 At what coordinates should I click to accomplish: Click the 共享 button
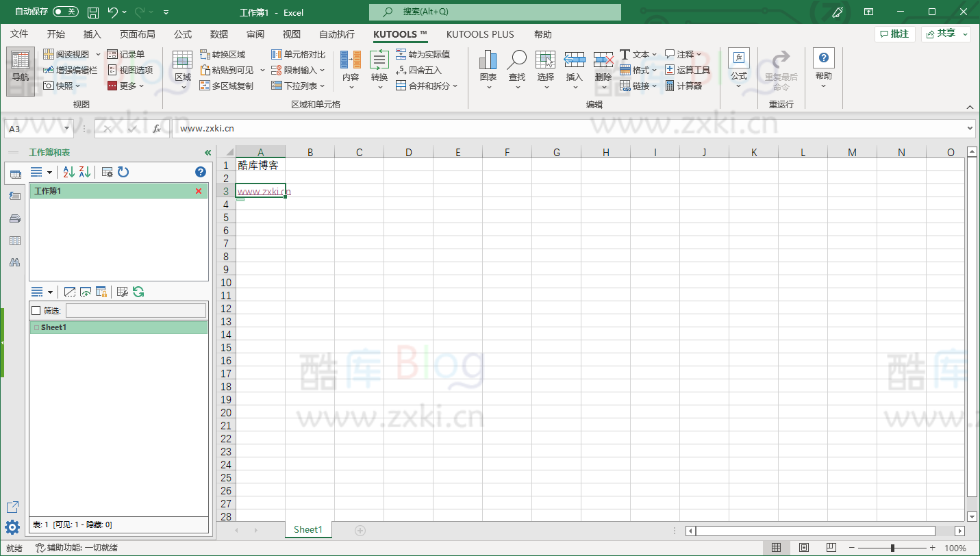point(945,33)
